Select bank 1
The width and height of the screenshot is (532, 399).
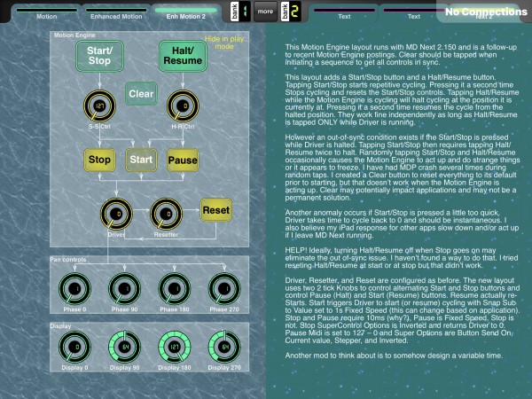click(x=240, y=12)
